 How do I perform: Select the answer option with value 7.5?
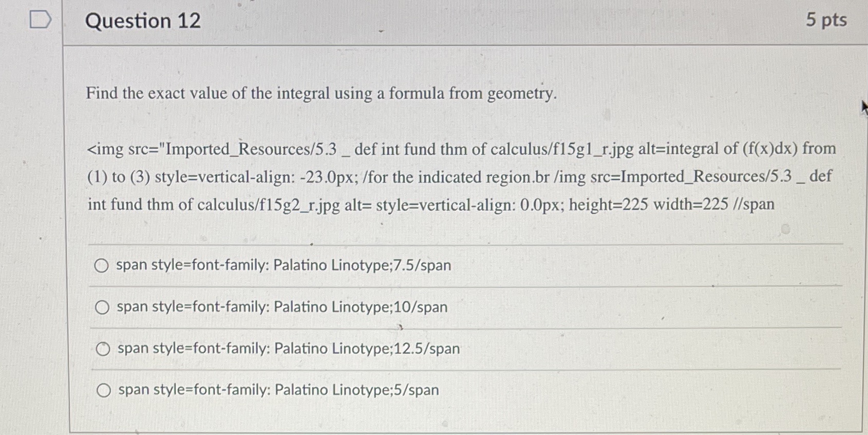pyautogui.click(x=103, y=265)
